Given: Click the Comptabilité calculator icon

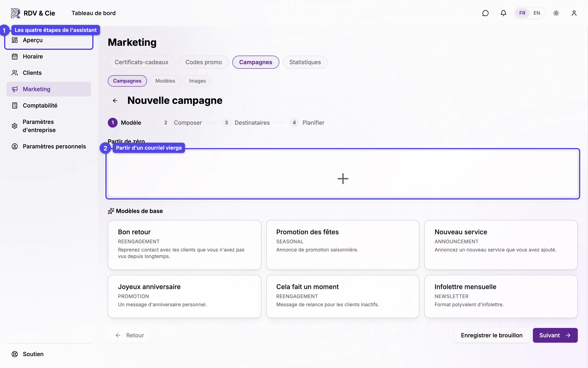Looking at the screenshot, I should pyautogui.click(x=14, y=105).
